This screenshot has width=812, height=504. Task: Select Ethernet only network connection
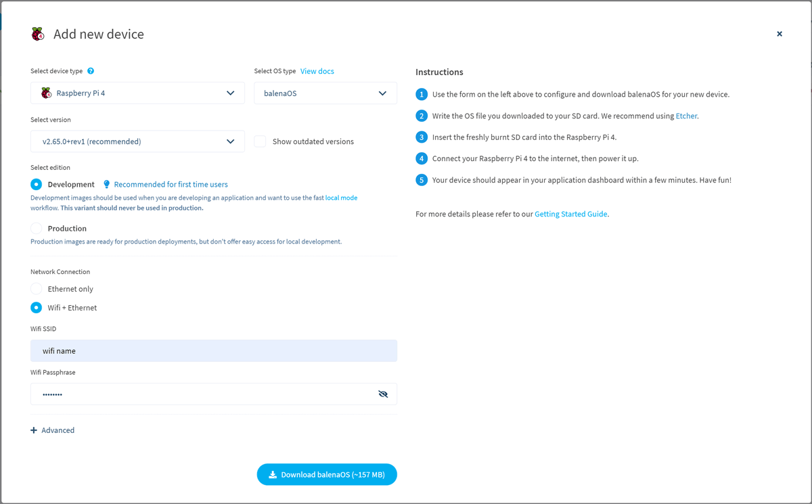tap(35, 288)
